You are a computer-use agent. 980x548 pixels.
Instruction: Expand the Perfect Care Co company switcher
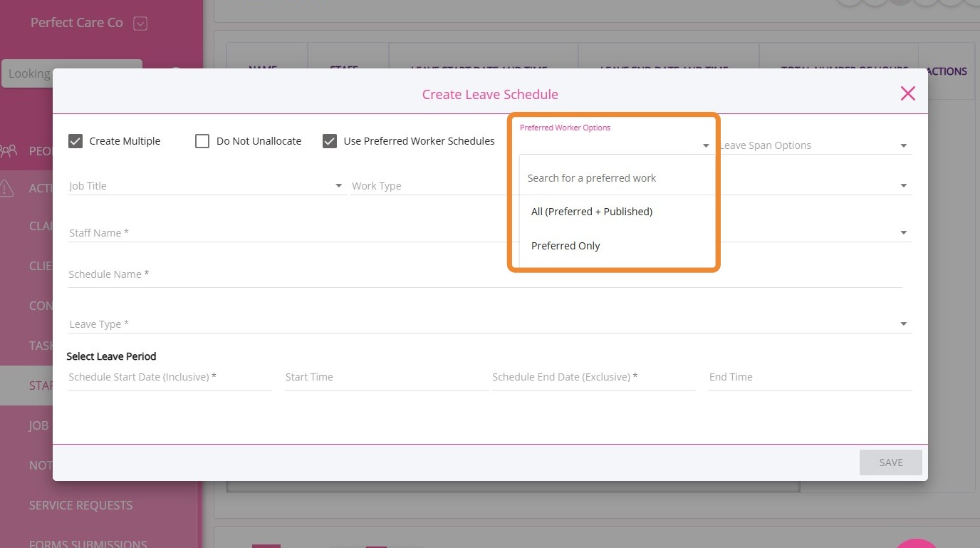140,24
